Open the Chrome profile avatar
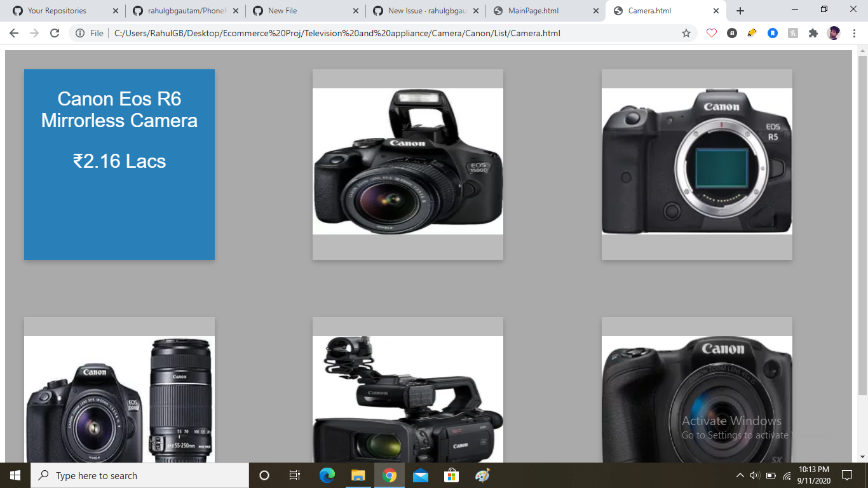868x488 pixels. tap(834, 33)
